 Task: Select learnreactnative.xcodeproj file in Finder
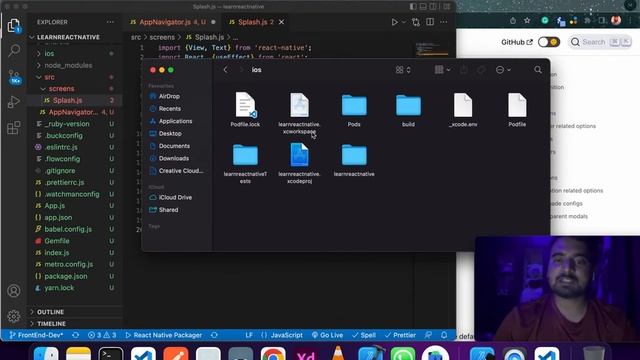pyautogui.click(x=299, y=163)
